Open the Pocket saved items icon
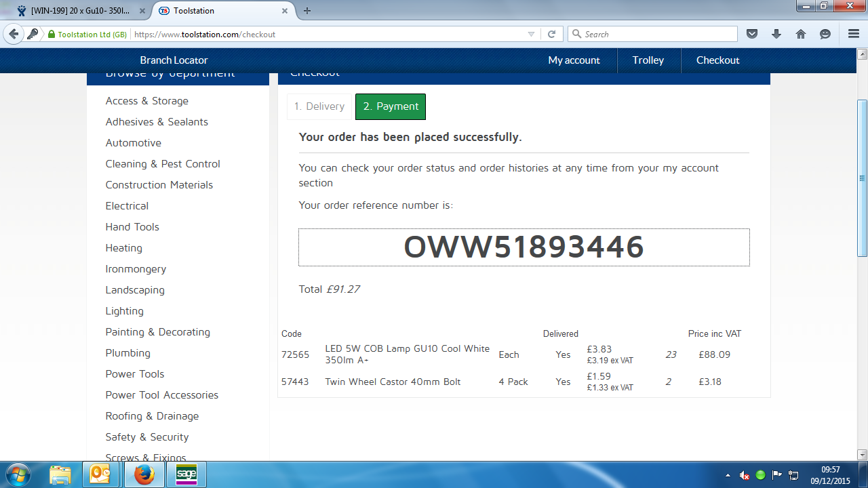 [x=751, y=34]
